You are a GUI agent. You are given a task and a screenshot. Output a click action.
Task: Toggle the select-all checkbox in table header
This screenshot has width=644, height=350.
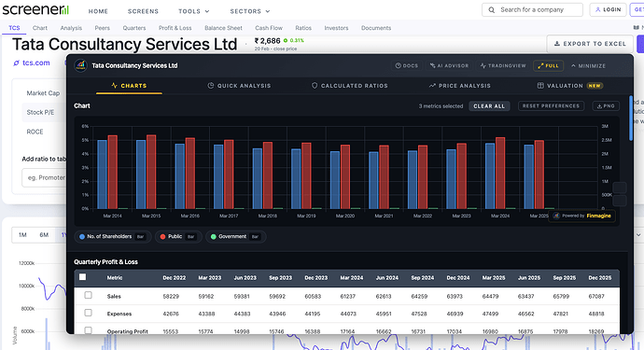point(82,277)
